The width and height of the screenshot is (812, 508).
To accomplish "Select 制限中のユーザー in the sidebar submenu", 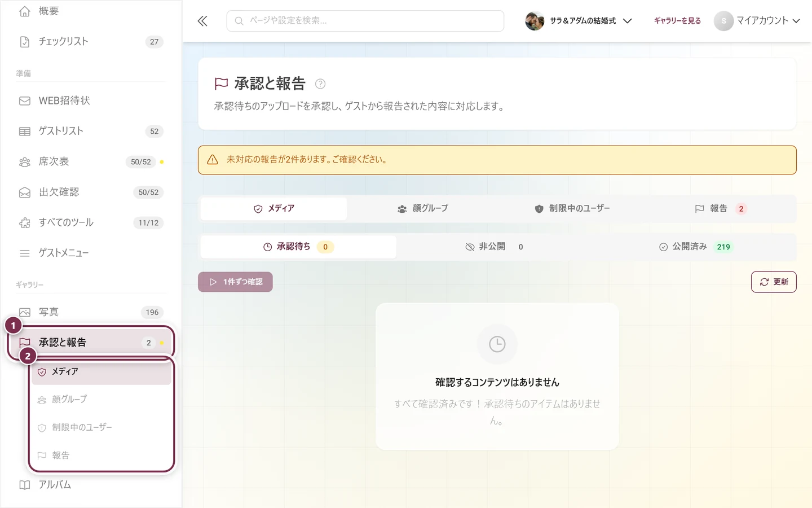I will click(101, 428).
